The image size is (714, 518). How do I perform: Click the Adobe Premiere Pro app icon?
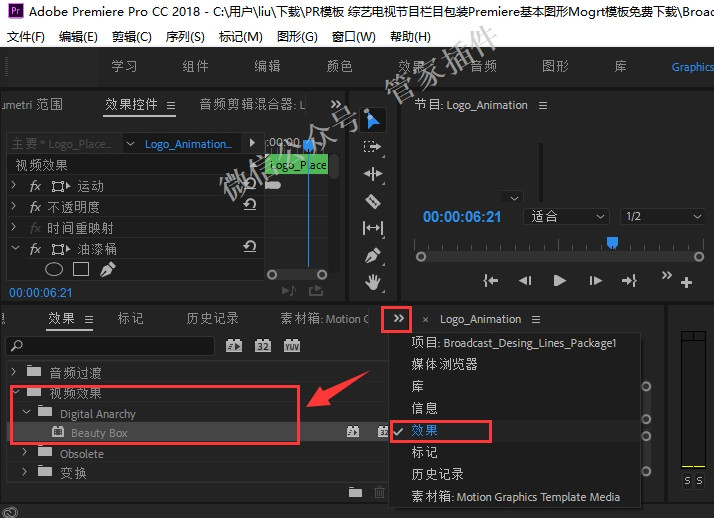16,10
